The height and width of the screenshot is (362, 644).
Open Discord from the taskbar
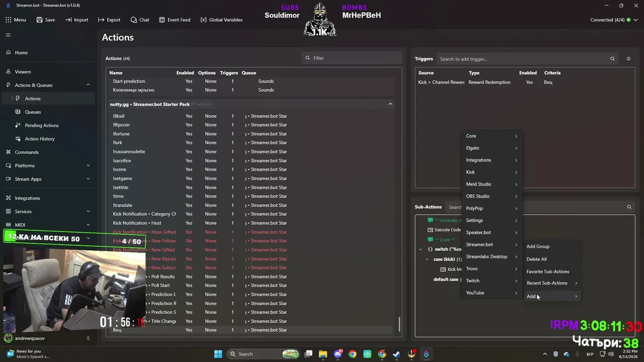(x=338, y=354)
